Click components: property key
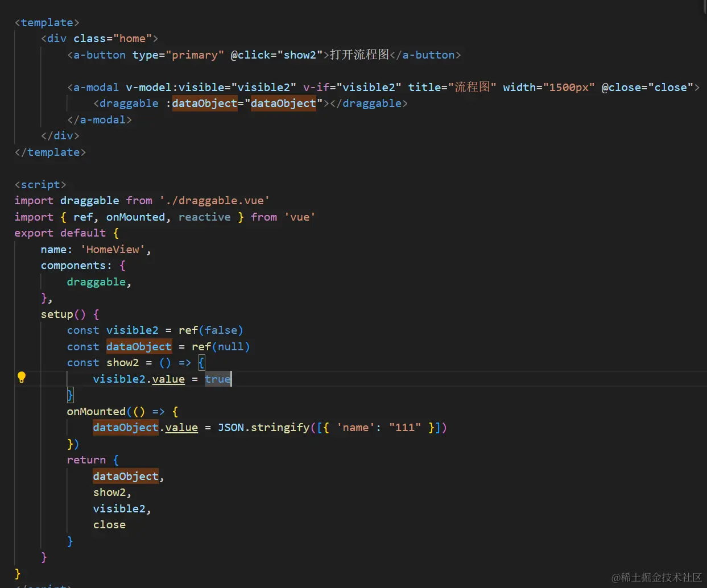The height and width of the screenshot is (588, 707). point(77,266)
